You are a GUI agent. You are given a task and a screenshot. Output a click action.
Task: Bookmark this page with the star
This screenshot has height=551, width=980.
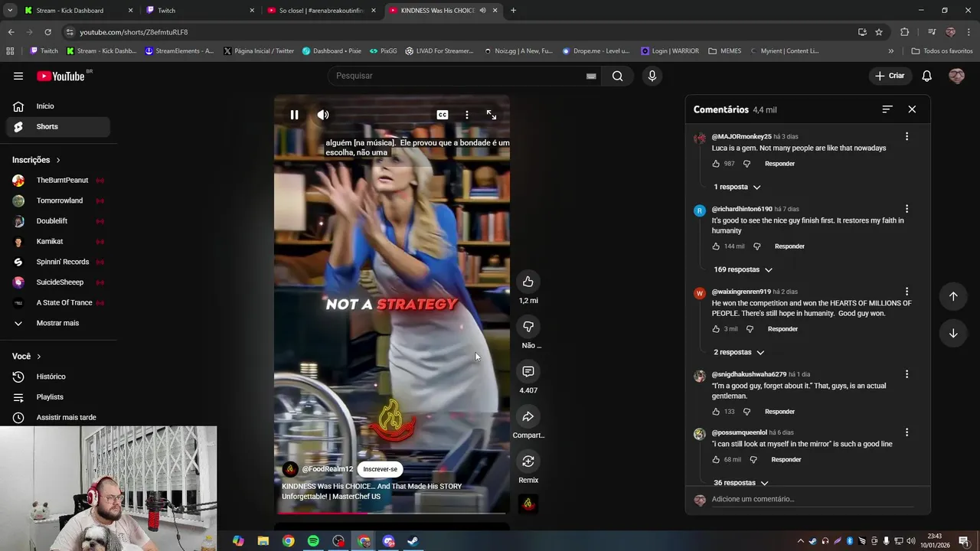[x=879, y=32]
